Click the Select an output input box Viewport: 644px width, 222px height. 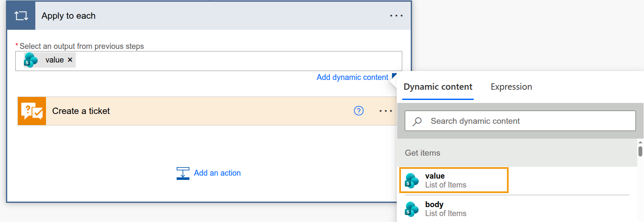209,61
